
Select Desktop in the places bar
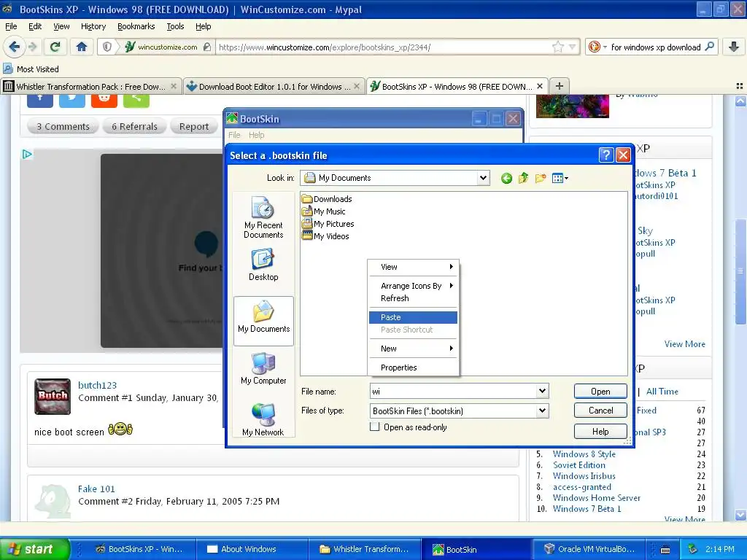coord(263,264)
